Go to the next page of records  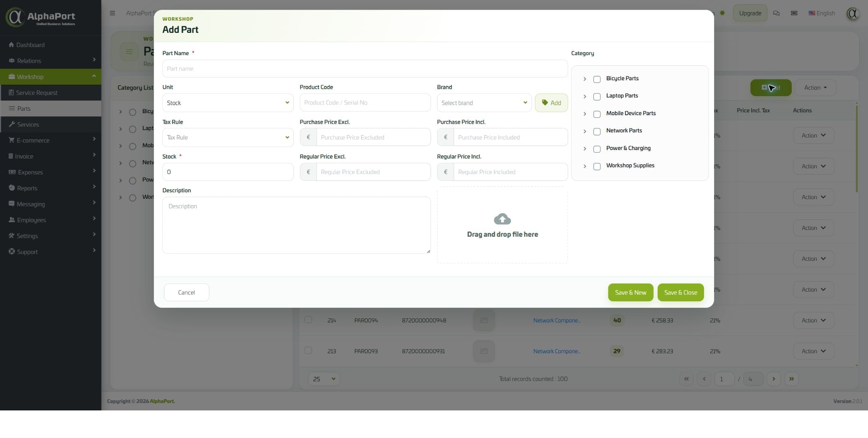[x=773, y=379]
